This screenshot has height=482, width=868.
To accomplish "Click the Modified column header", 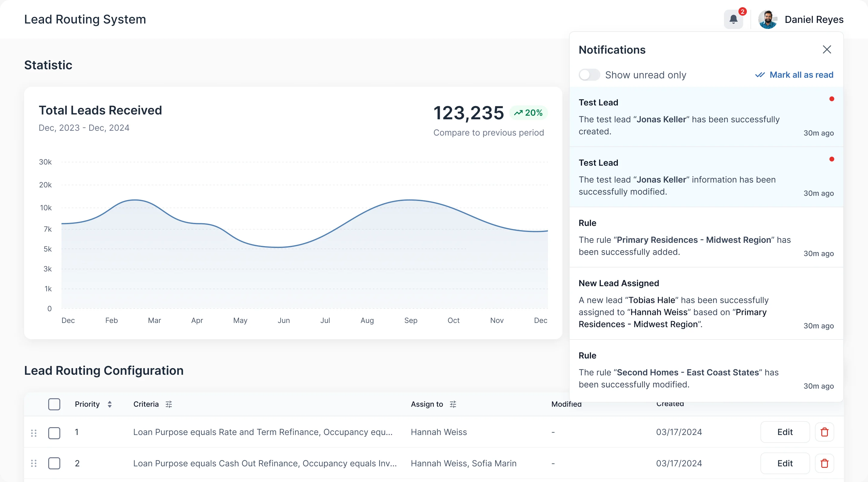I will coord(566,404).
